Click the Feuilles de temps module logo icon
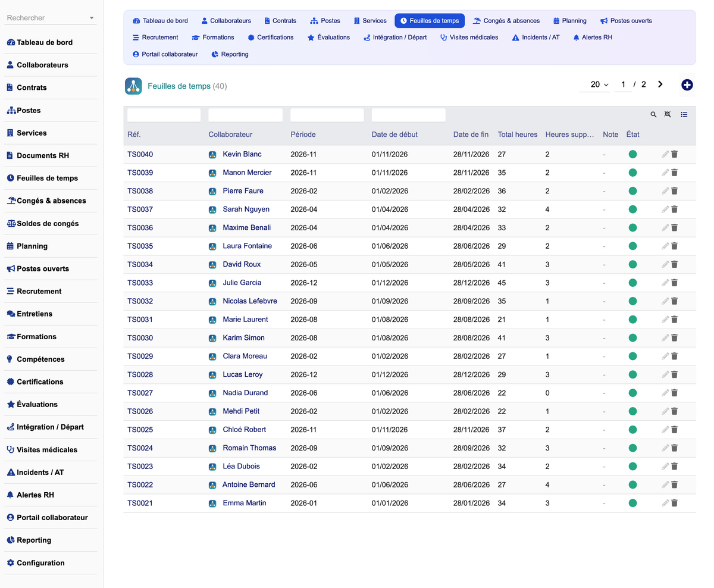 coord(133,86)
